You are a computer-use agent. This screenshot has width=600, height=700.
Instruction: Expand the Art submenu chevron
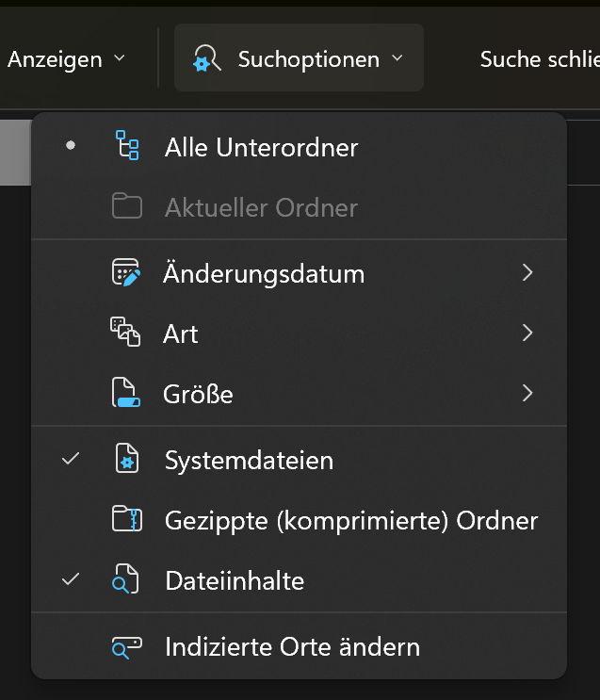click(x=527, y=333)
